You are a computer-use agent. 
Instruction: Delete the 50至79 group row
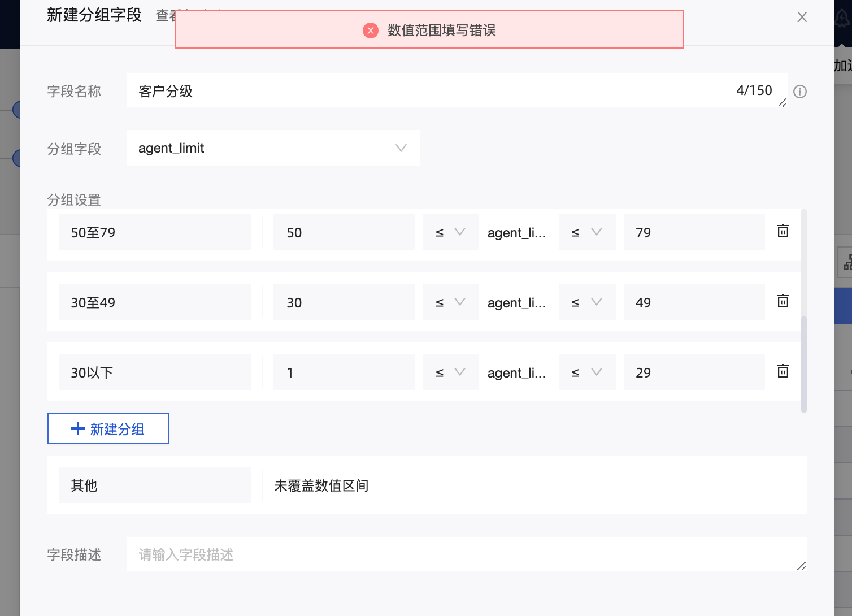783,231
